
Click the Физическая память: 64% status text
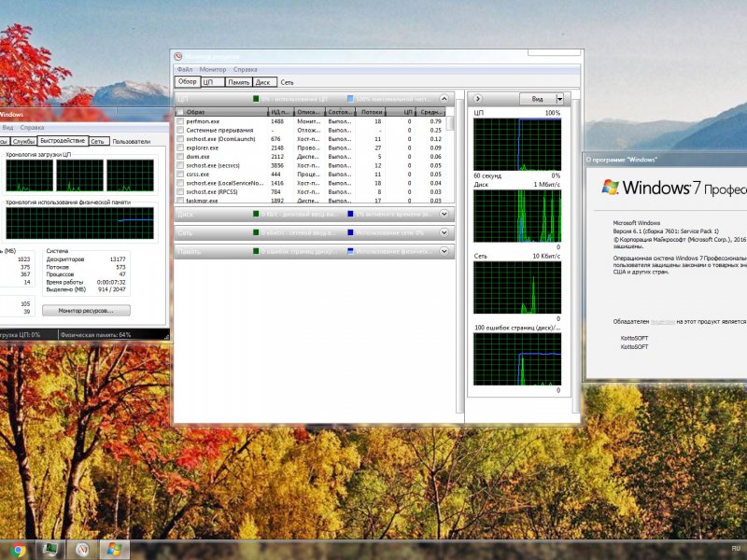click(x=95, y=335)
